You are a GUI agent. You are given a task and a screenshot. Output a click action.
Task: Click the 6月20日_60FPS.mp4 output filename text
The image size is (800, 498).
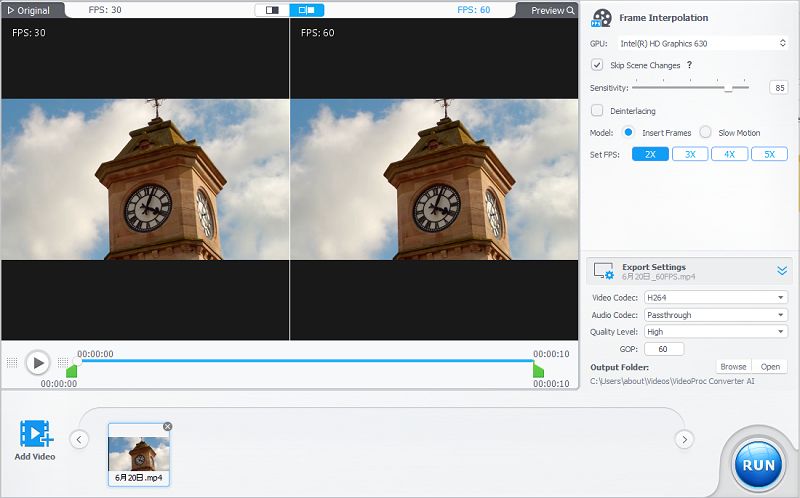(658, 277)
